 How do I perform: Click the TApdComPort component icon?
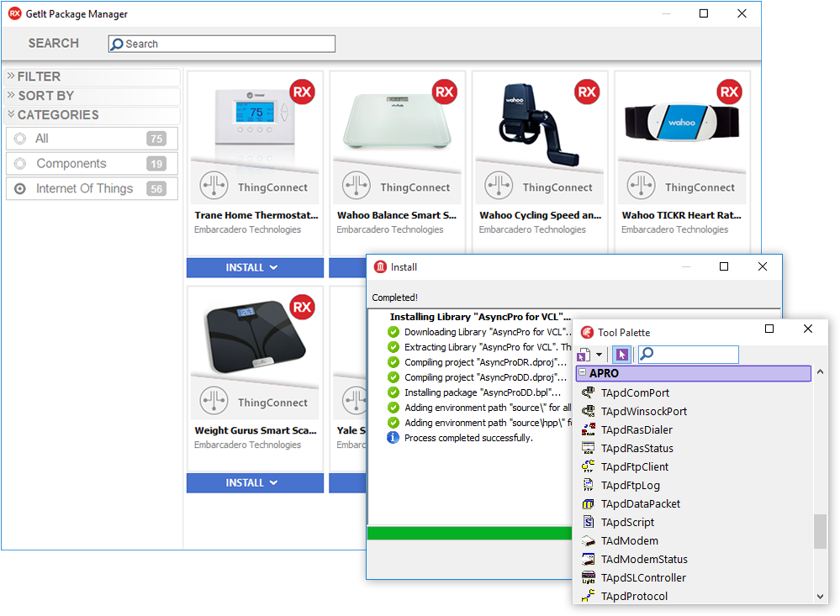click(588, 392)
